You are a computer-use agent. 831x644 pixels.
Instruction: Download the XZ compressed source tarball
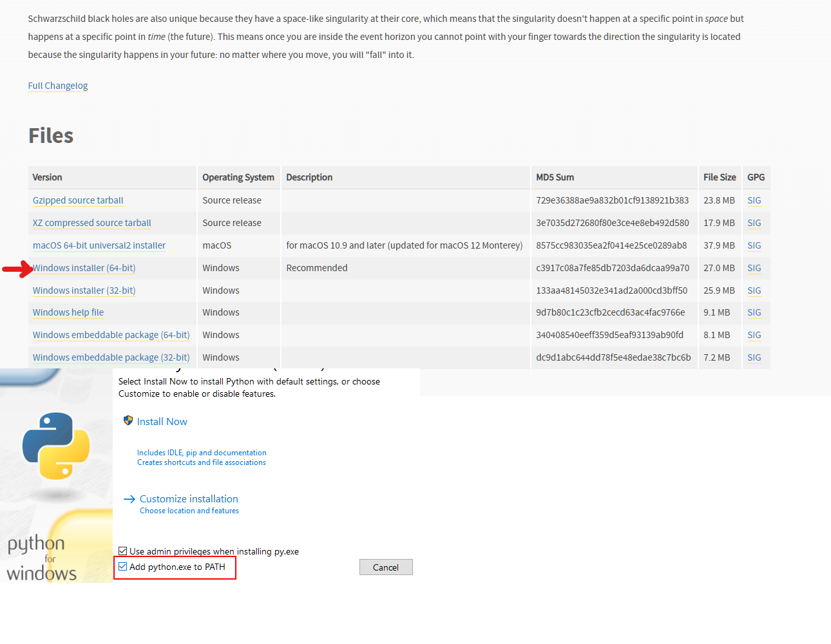(92, 223)
